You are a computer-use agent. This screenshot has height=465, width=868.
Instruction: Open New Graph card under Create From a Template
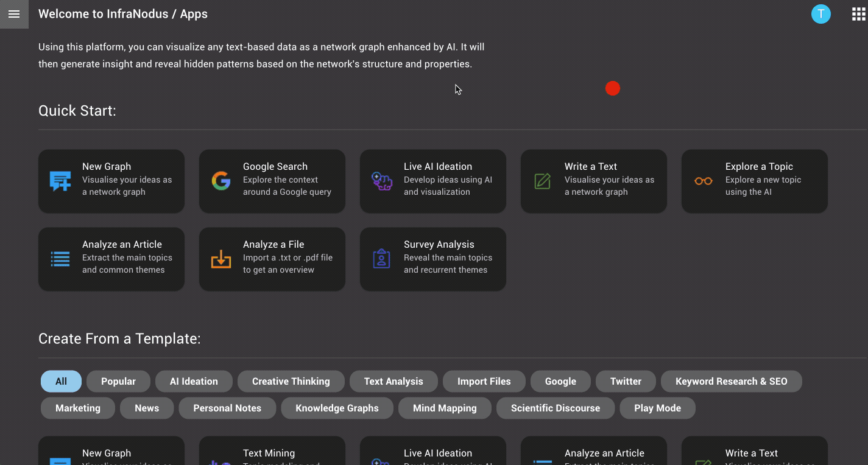111,451
